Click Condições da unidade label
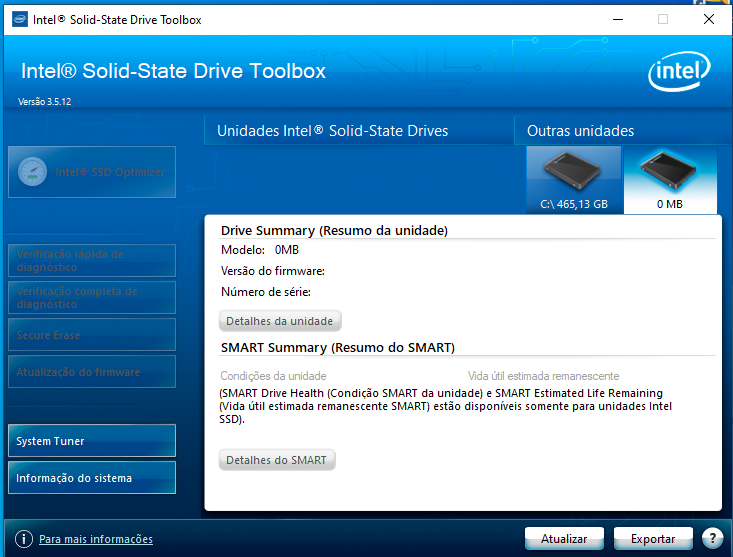733x557 pixels. point(273,376)
